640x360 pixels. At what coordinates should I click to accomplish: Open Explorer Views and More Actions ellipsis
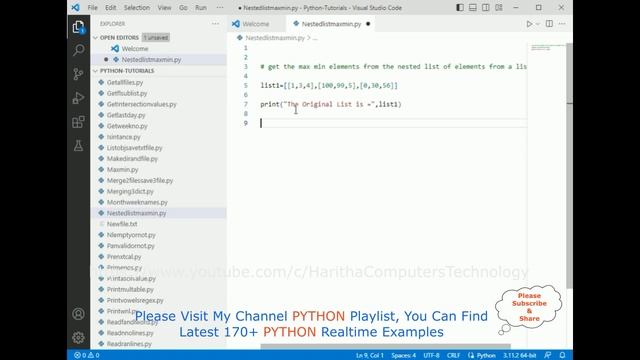[x=215, y=24]
